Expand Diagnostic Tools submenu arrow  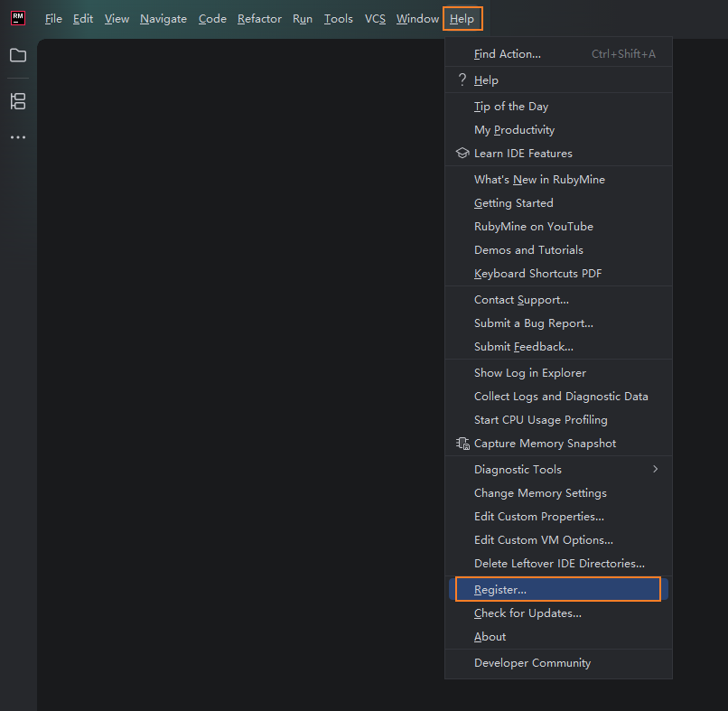tap(655, 469)
